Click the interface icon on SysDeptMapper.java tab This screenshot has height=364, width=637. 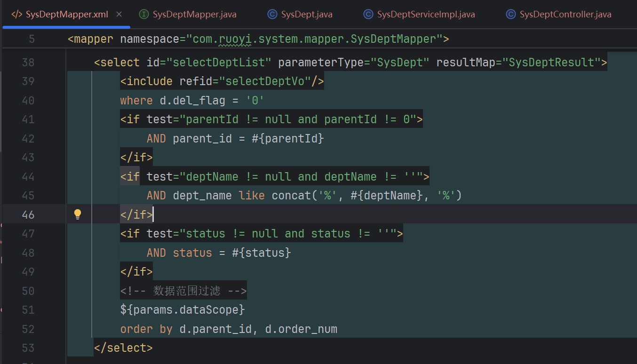(144, 15)
